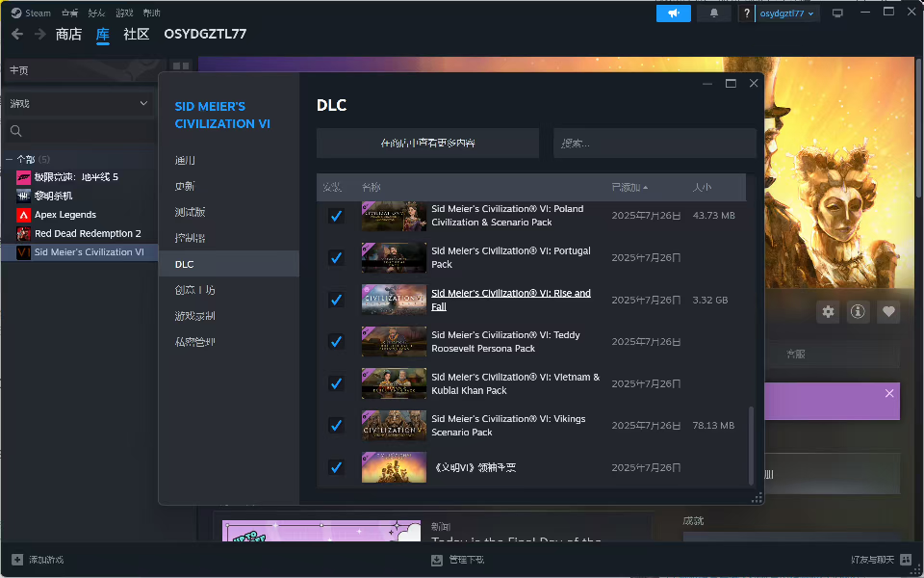Open 好友与聊天 friends and chat
The height and width of the screenshot is (578, 924).
[x=882, y=559]
